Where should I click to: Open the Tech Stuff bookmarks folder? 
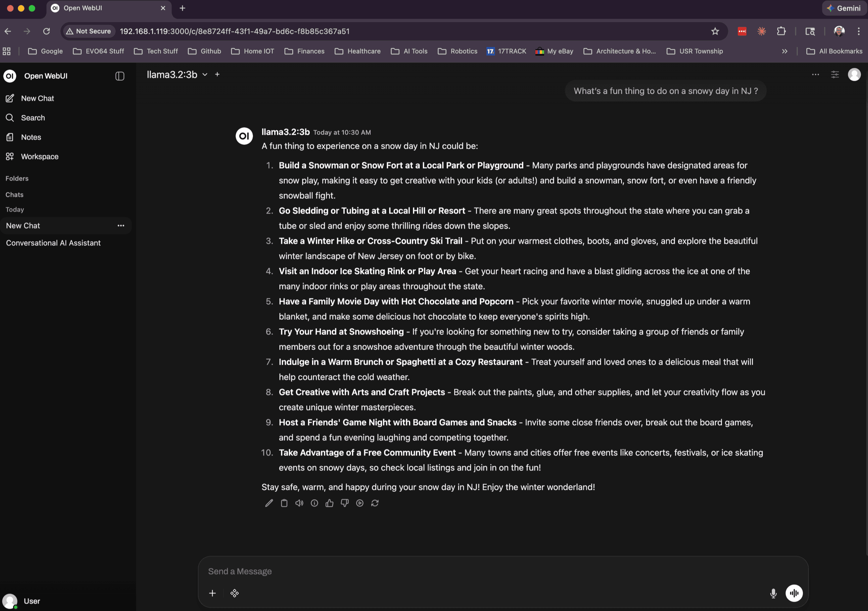(156, 51)
